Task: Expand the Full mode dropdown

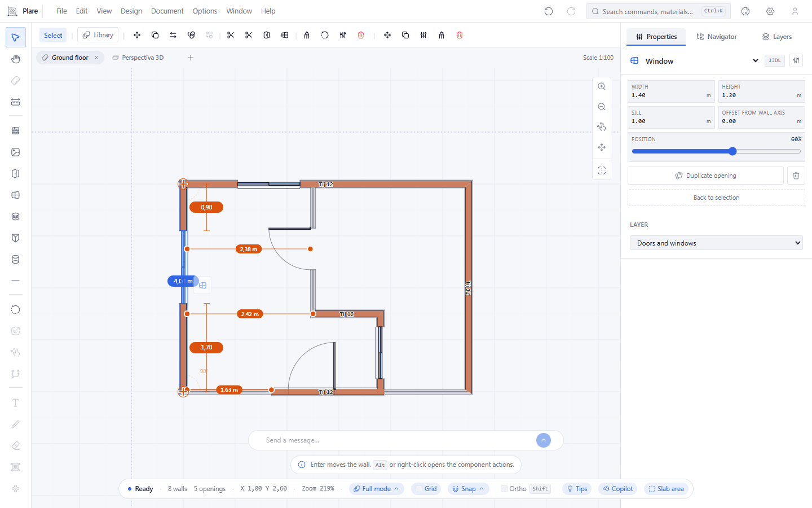Action: pyautogui.click(x=377, y=489)
